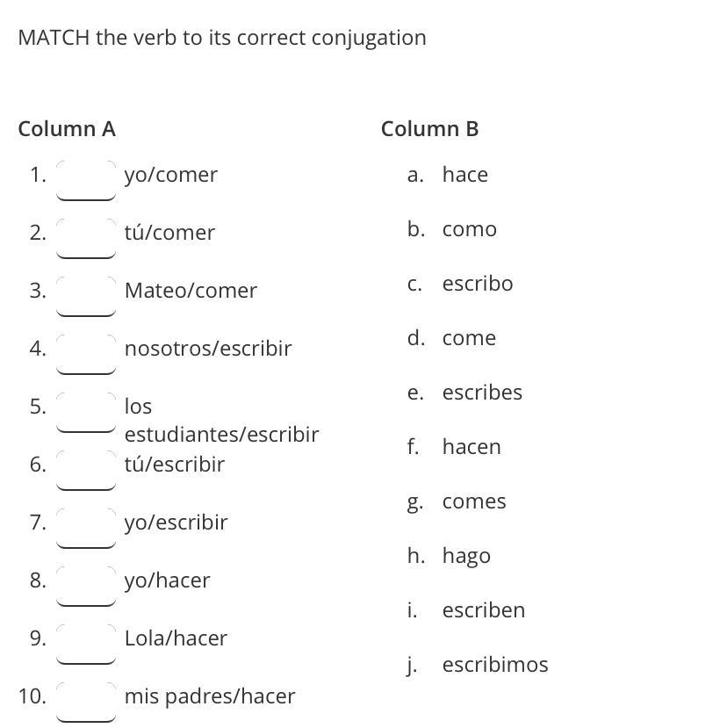Select the hacen option in Column B
Image resolution: width=727 pixels, height=728 pixels.
coord(471,447)
